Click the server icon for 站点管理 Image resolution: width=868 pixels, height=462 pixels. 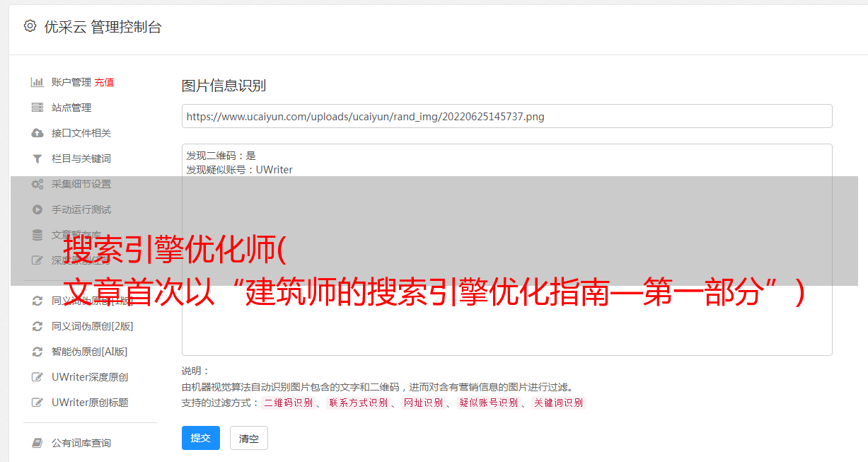click(x=37, y=108)
